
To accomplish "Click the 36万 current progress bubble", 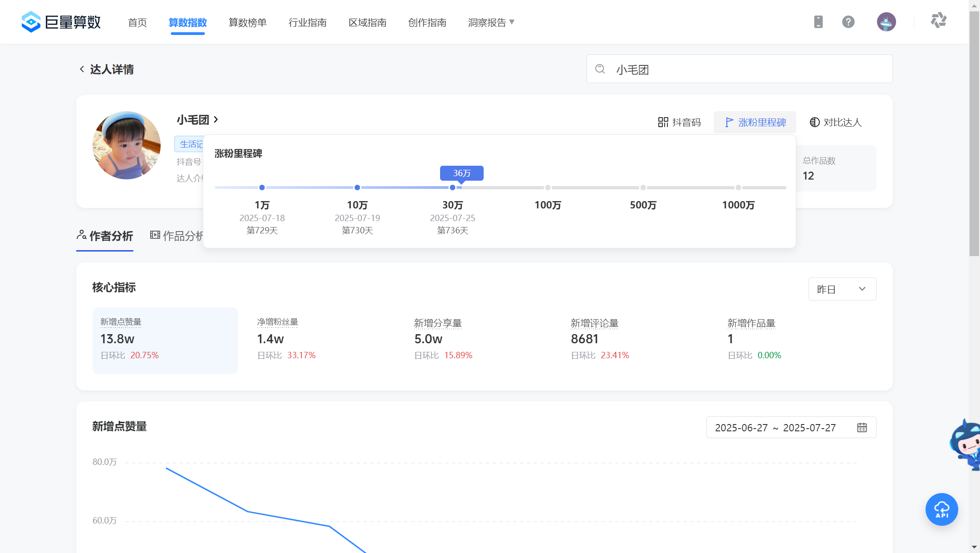I will 462,173.
